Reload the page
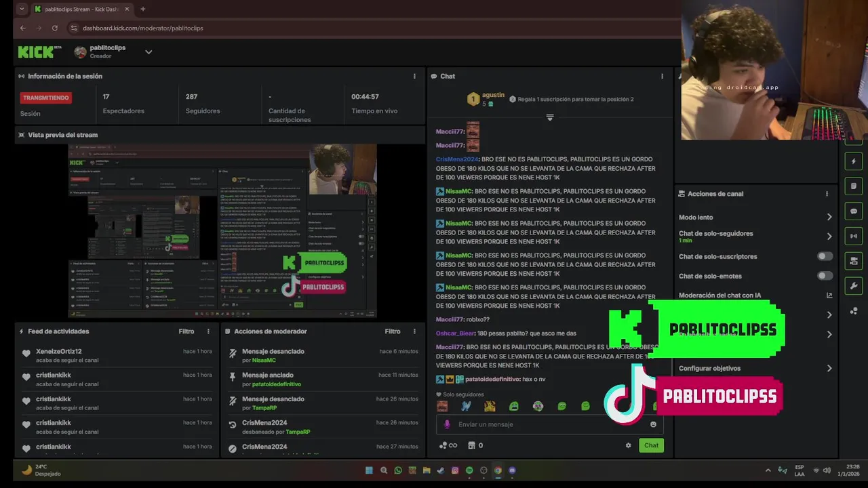This screenshot has height=488, width=868. (55, 28)
